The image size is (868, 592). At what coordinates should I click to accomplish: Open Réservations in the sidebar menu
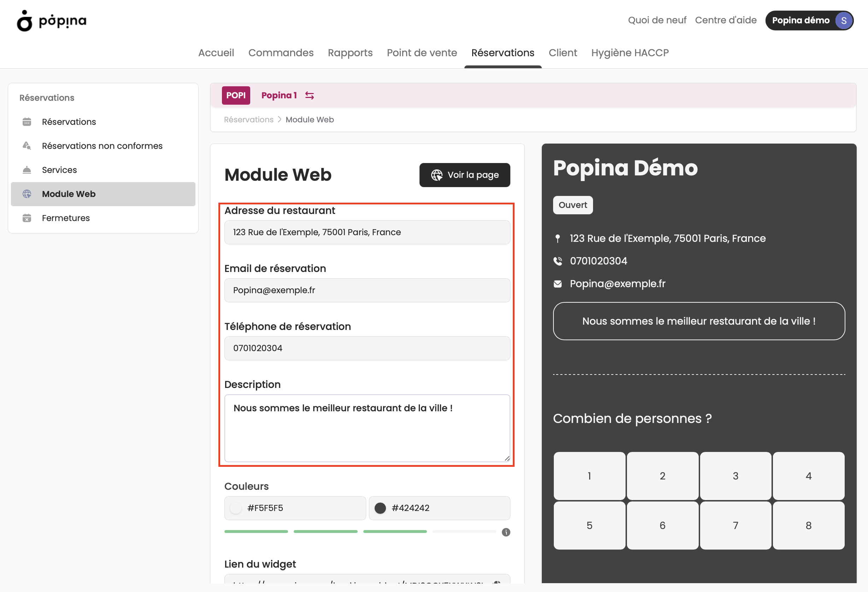[103, 122]
